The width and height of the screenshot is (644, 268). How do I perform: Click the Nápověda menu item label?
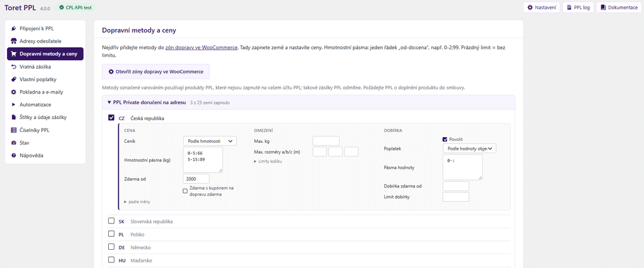31,156
